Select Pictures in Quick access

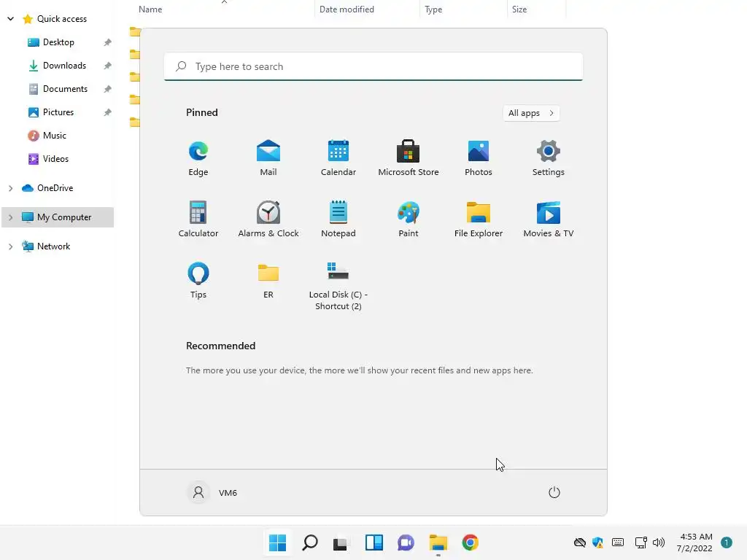click(x=58, y=112)
